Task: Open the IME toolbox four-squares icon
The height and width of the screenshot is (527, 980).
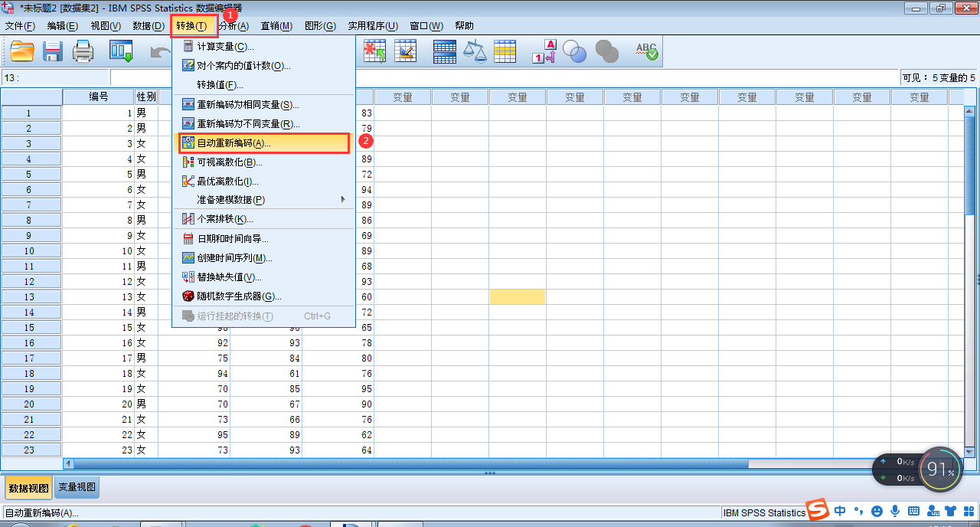Action: pos(969,510)
